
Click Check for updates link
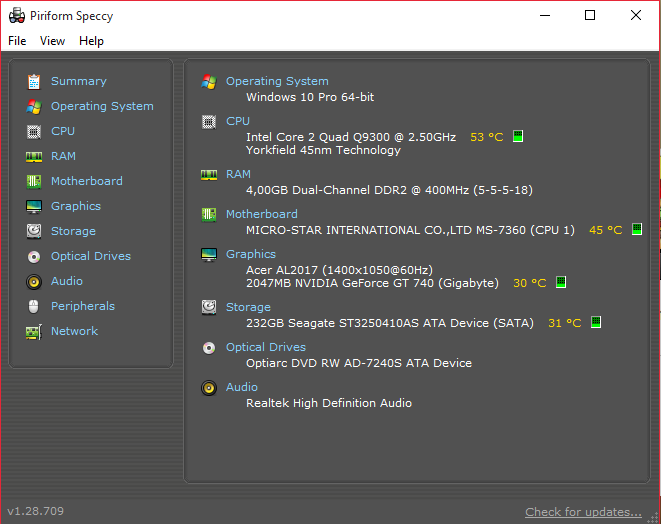coord(583,512)
